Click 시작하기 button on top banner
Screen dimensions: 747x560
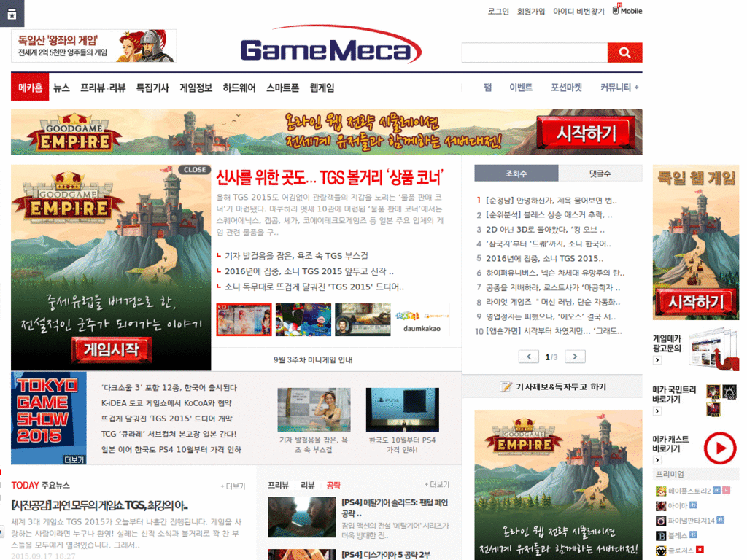tap(587, 133)
